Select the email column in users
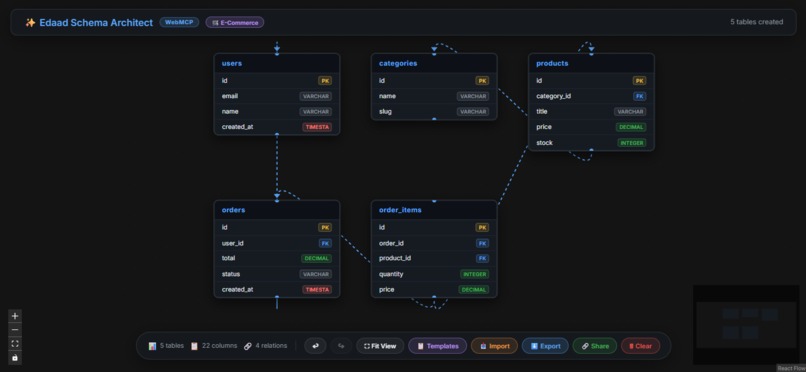 (x=277, y=96)
